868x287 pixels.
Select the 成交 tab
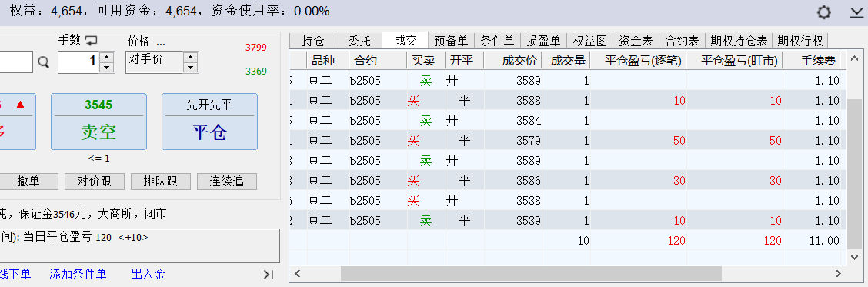click(406, 40)
